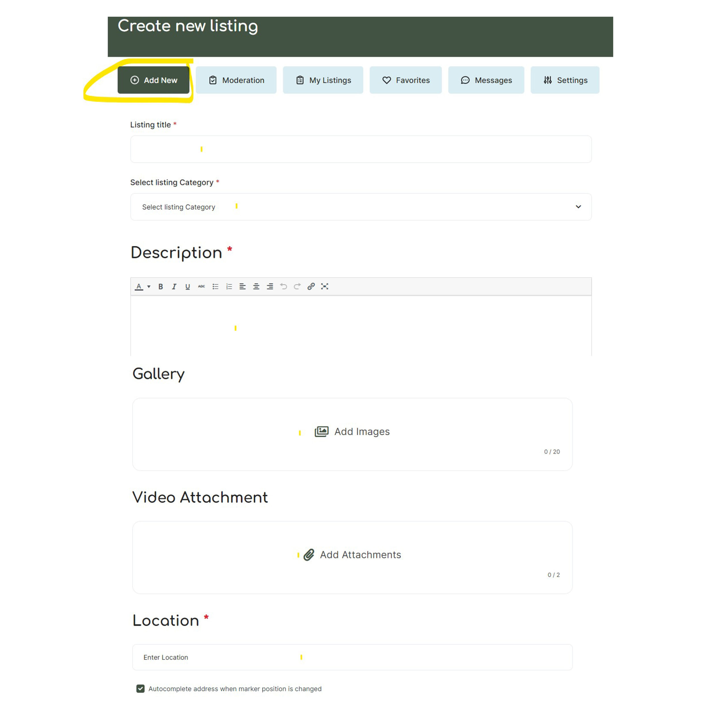Viewport: 728px width, 728px height.
Task: Uncheck the autocomplete address checkbox
Action: (140, 688)
